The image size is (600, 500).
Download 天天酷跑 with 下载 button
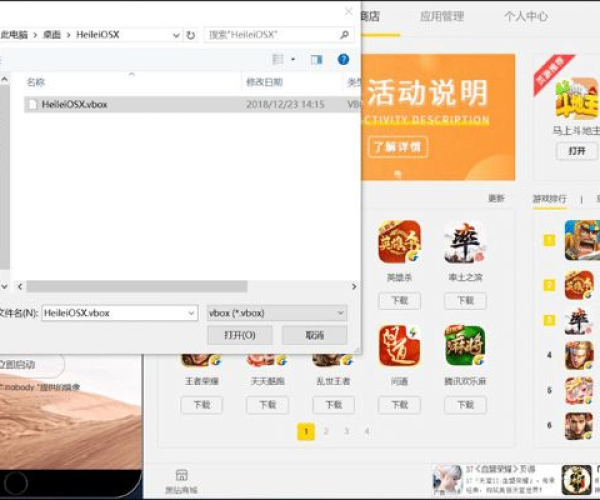tap(267, 405)
